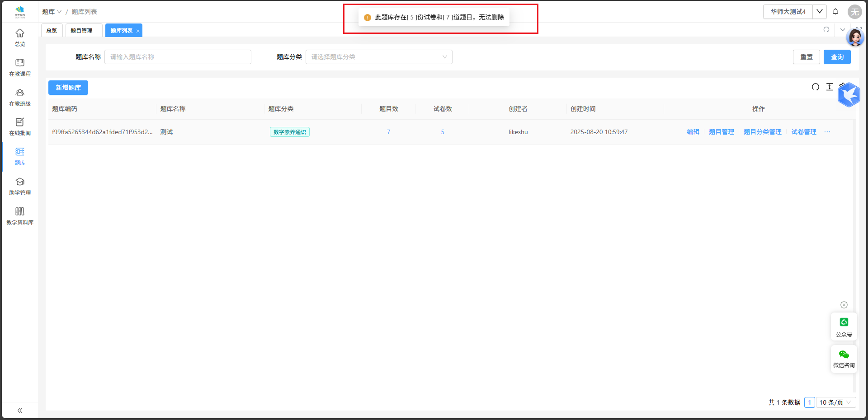This screenshot has width=868, height=420.
Task: Click the 试卷管理 link in the row
Action: pyautogui.click(x=804, y=132)
